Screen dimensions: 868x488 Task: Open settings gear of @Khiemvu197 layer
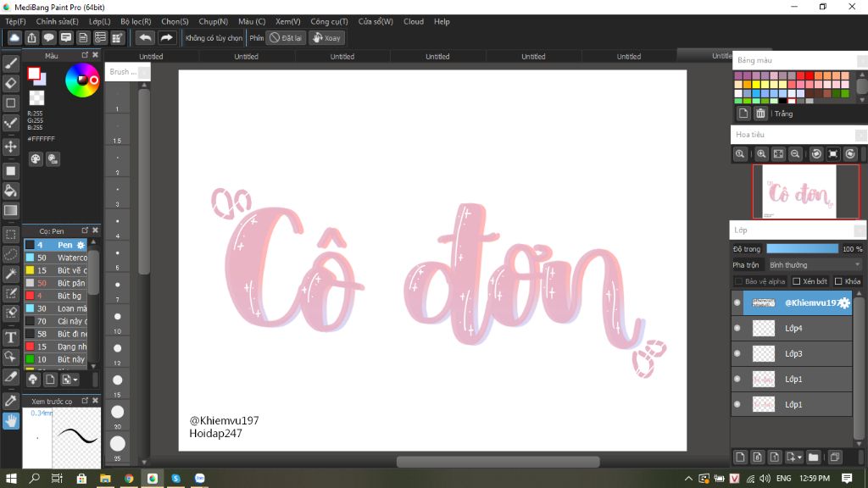843,302
